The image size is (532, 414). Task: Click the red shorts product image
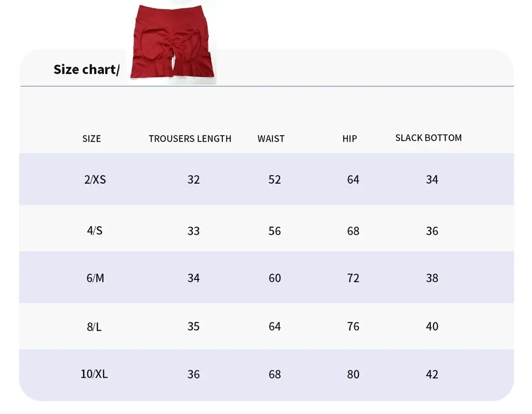click(x=172, y=42)
